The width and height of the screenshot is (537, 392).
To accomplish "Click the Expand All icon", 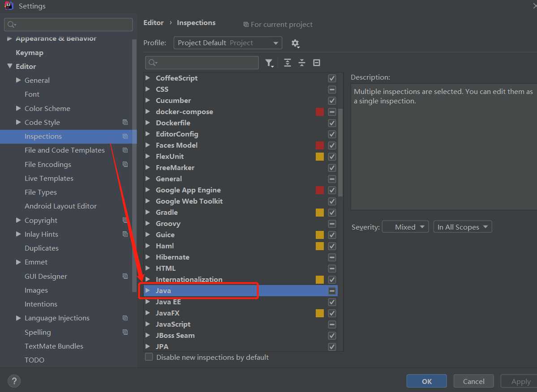I will (x=288, y=63).
